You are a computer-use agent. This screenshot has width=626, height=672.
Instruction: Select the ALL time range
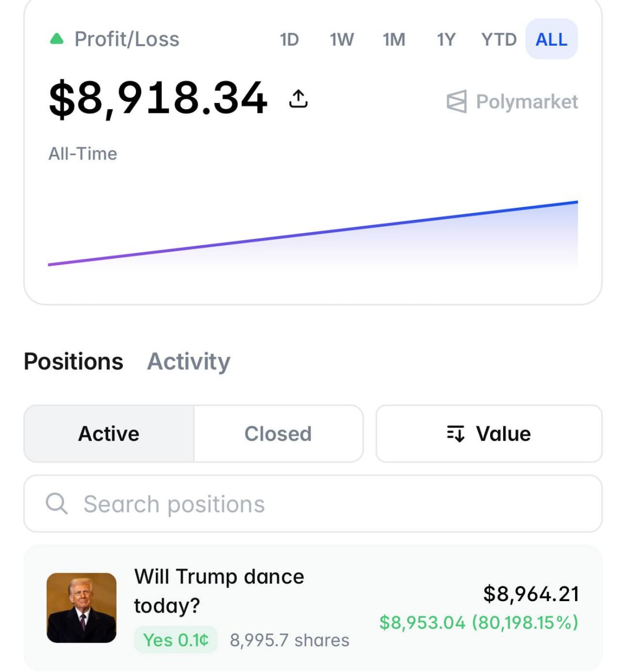pyautogui.click(x=551, y=39)
